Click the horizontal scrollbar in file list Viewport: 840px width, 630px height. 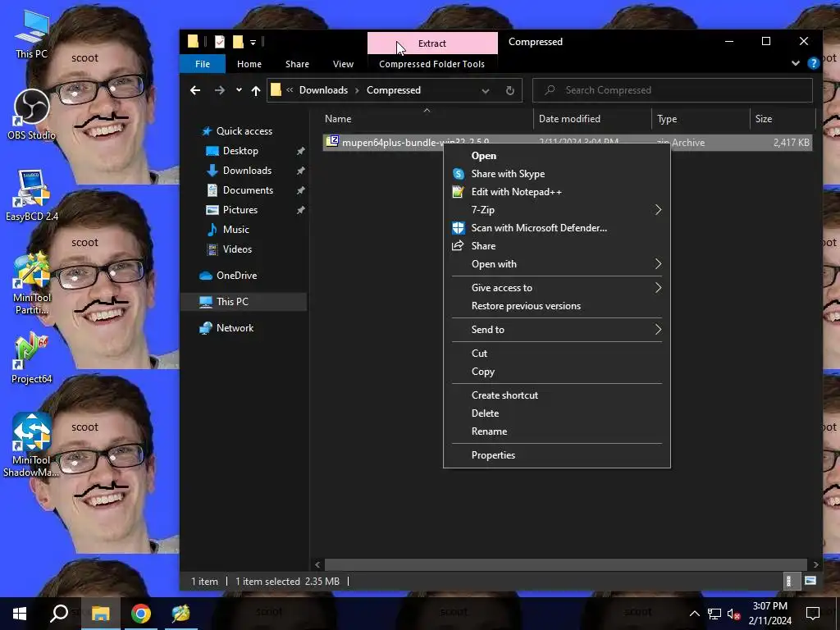coord(566,564)
